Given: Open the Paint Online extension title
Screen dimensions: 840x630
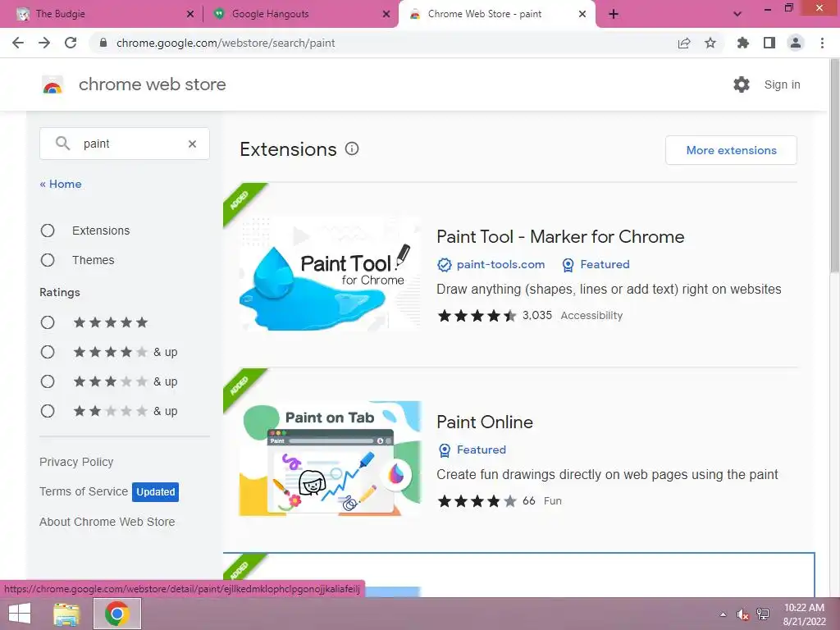Looking at the screenshot, I should click(485, 422).
